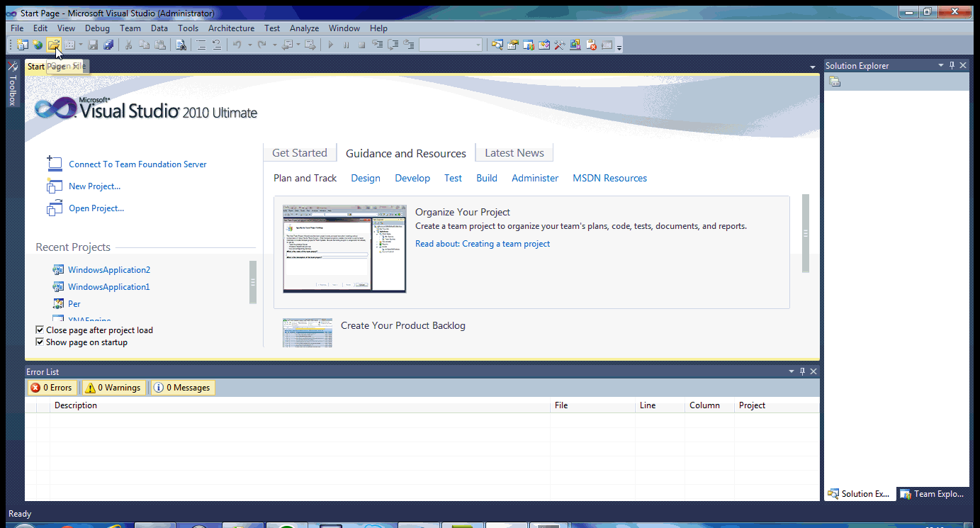Open the Object Browser toolbar icon
980x528 pixels.
coord(544,45)
